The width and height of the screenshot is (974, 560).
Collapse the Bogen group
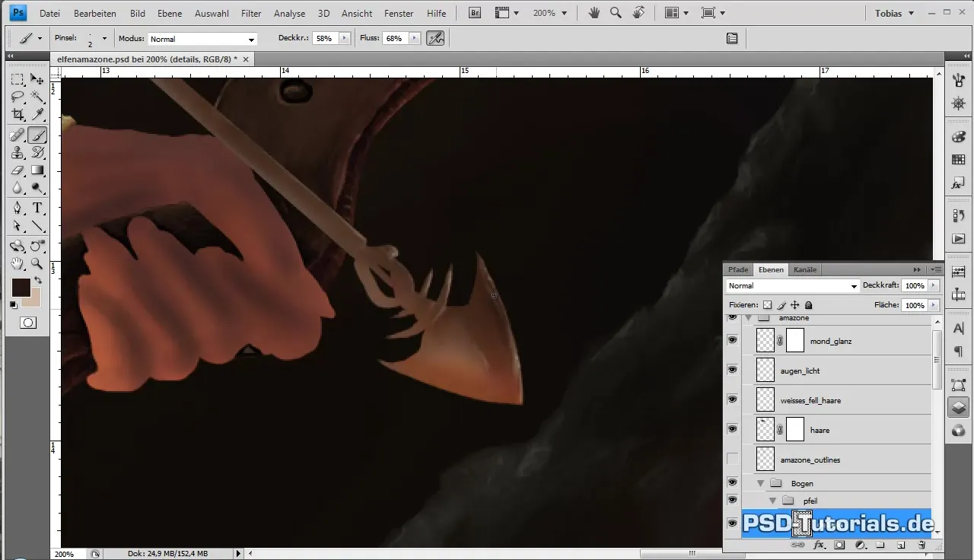[x=760, y=483]
